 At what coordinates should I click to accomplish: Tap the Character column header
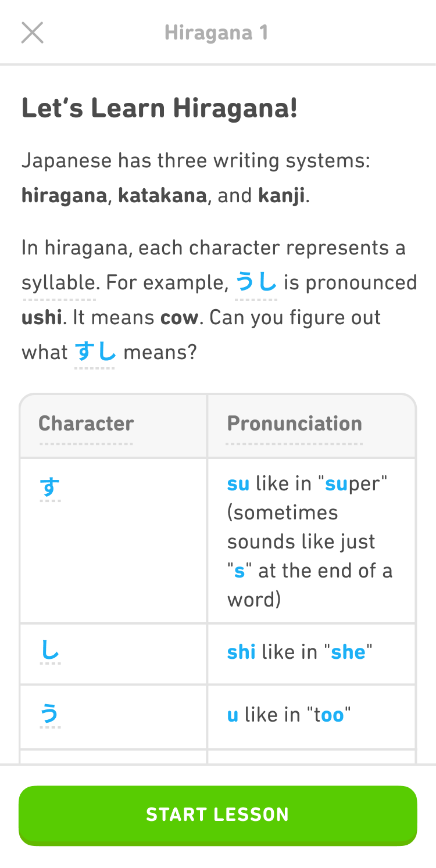point(86,424)
